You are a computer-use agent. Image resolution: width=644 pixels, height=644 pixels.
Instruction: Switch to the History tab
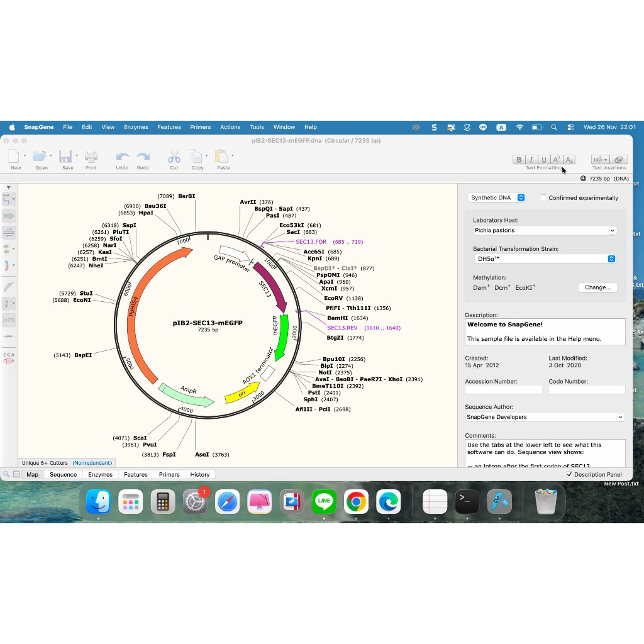tap(199, 475)
